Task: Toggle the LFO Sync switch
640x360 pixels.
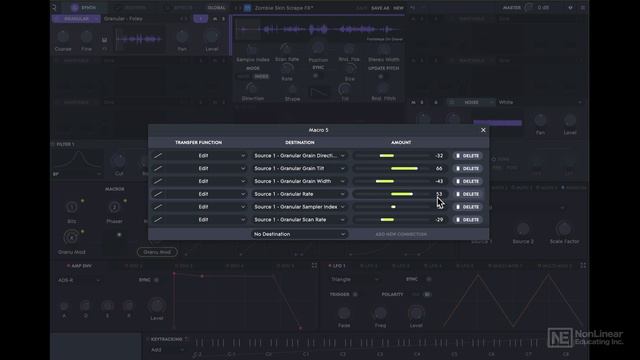Action: 428,279
